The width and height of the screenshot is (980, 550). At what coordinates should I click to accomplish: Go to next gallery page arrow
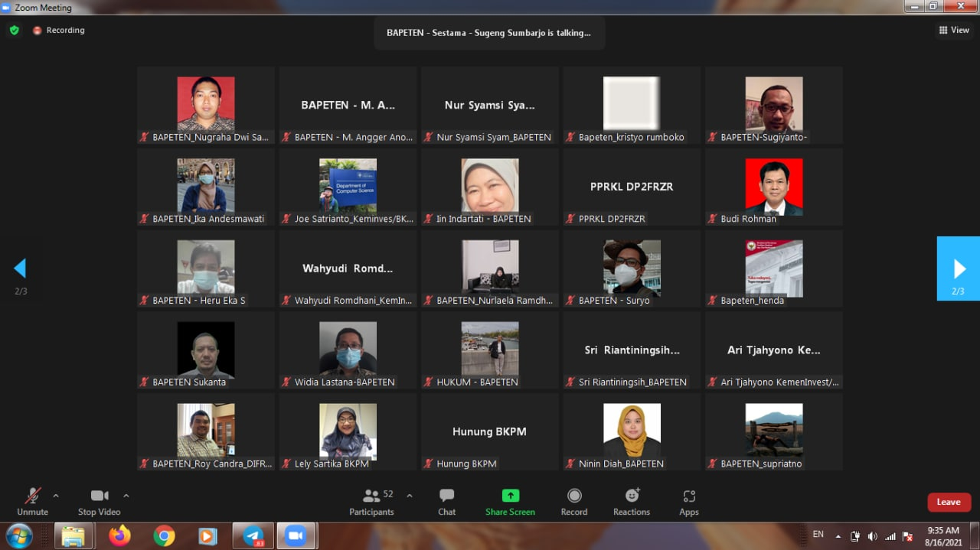(959, 268)
